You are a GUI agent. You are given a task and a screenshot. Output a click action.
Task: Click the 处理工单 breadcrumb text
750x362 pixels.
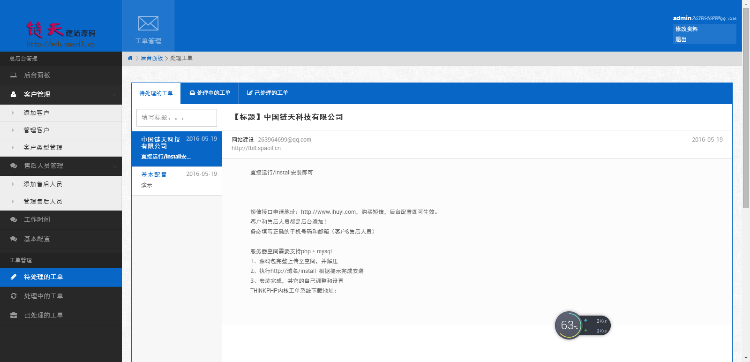coord(181,58)
